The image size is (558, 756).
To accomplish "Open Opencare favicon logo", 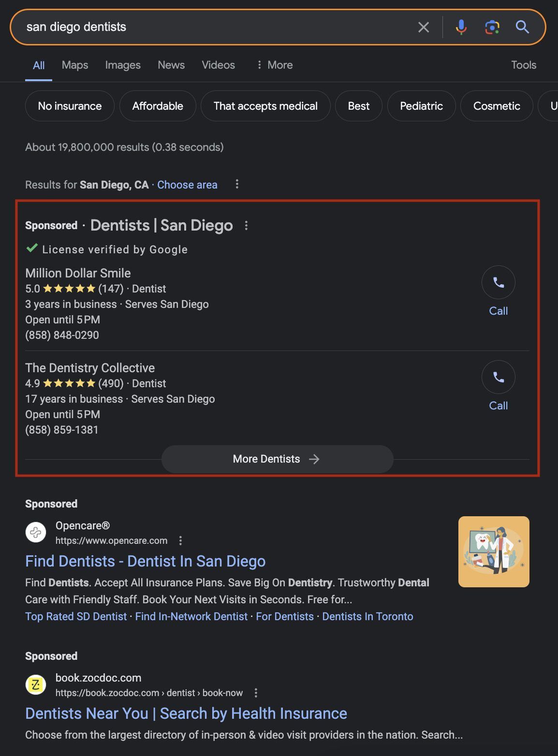I will tap(36, 533).
